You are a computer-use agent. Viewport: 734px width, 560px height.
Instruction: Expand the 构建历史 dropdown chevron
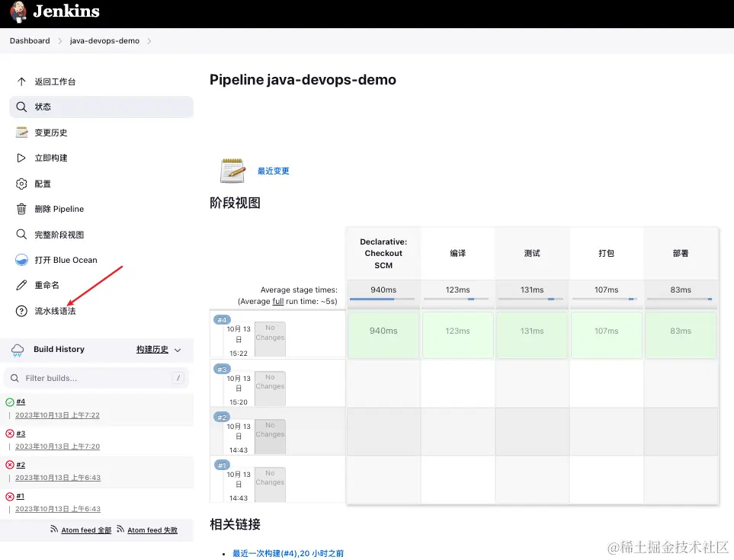[x=178, y=350]
